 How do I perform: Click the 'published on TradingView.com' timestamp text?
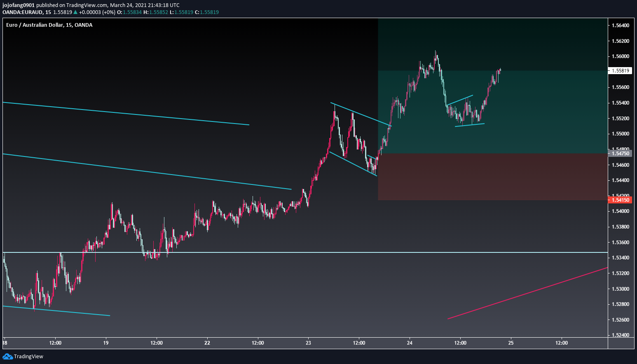click(x=108, y=5)
